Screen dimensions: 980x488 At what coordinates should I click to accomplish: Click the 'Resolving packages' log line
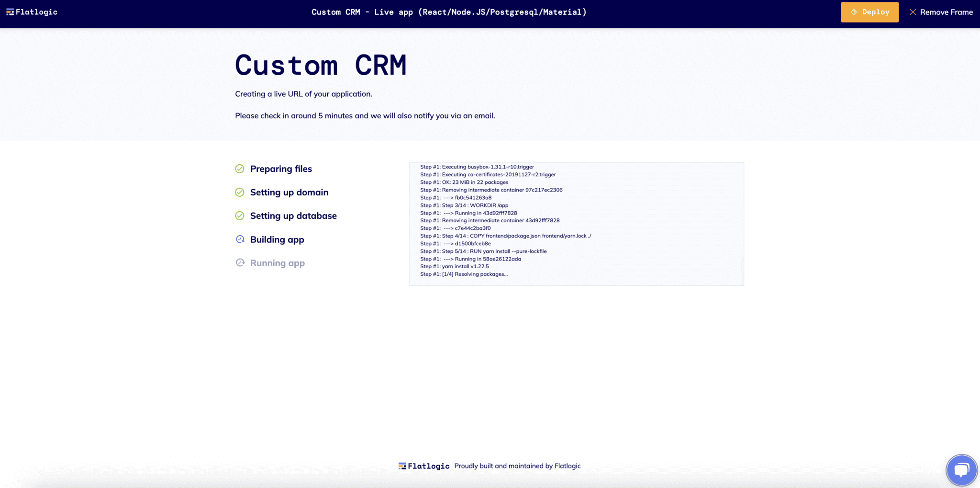[464, 274]
